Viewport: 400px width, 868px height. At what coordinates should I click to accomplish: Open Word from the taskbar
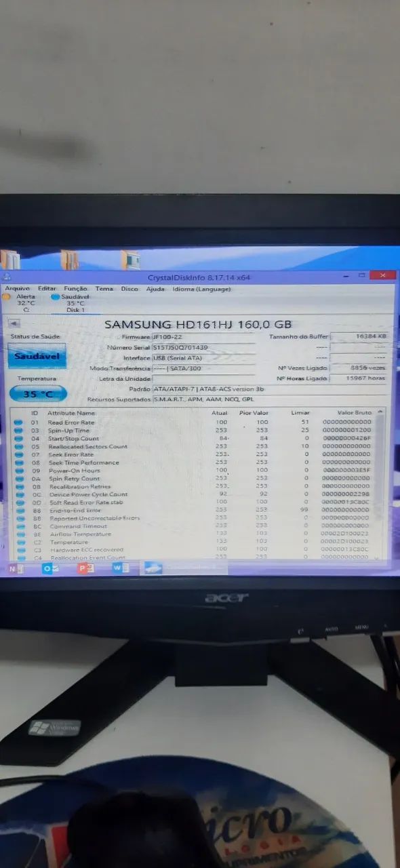(121, 568)
